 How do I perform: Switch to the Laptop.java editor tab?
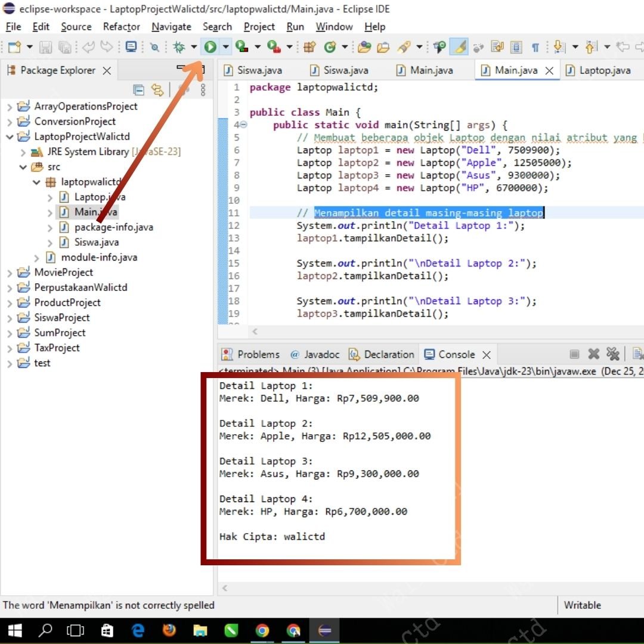[604, 70]
